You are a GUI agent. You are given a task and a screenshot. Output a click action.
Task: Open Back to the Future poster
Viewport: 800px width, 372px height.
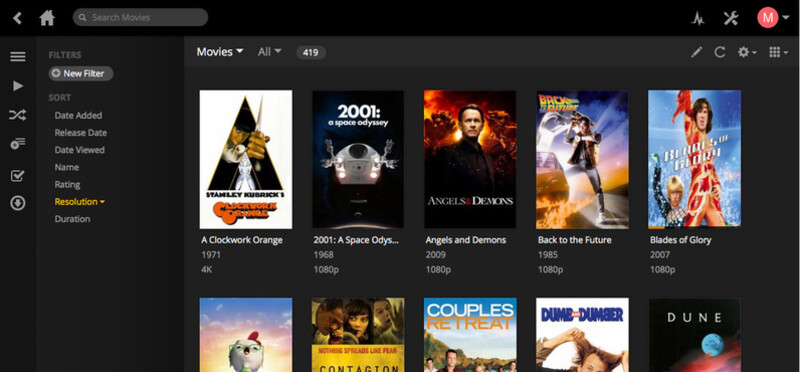tap(582, 159)
